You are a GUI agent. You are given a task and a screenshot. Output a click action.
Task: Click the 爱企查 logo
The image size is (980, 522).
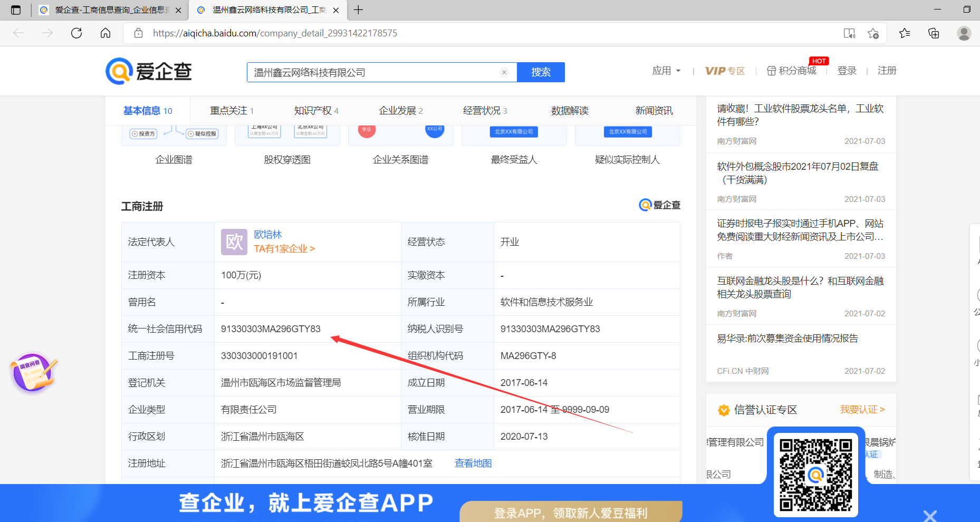(149, 71)
